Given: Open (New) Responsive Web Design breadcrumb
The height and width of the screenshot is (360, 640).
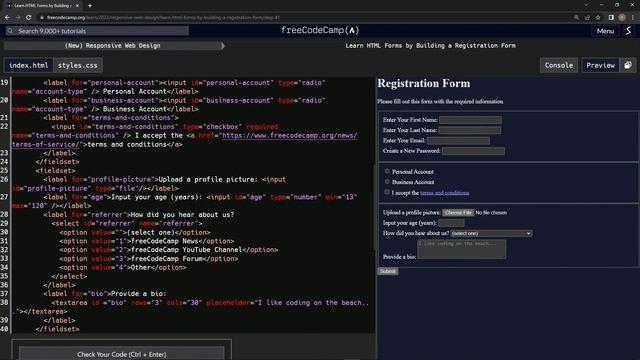Looking at the screenshot, I should tap(112, 46).
